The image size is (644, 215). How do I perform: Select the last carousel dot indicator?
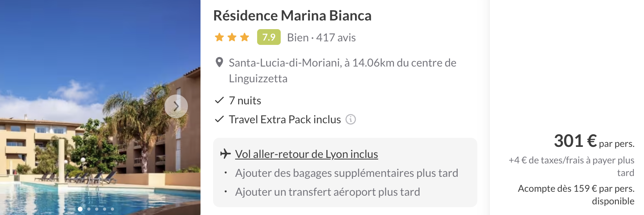[x=112, y=209]
